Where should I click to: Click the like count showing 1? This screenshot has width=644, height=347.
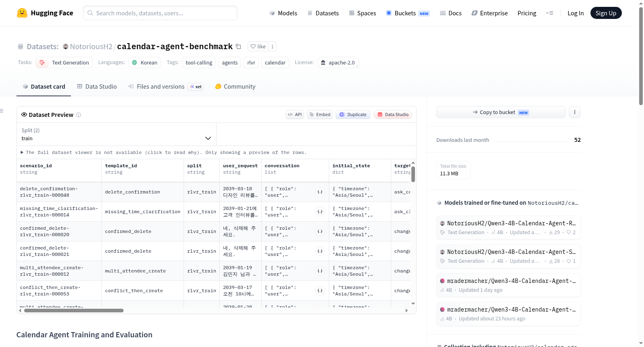[272, 46]
